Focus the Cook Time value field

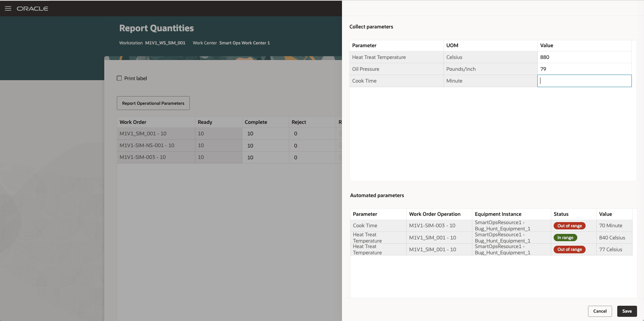click(x=584, y=81)
